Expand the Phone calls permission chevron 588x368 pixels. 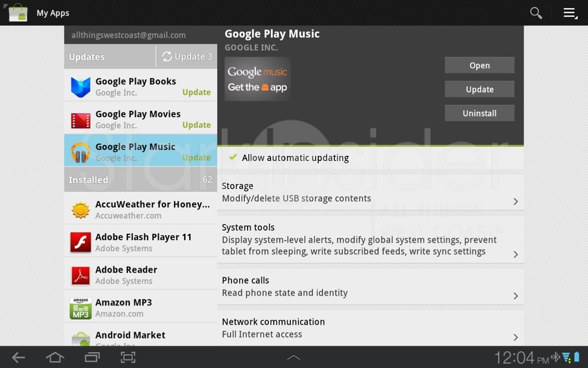[x=515, y=296]
